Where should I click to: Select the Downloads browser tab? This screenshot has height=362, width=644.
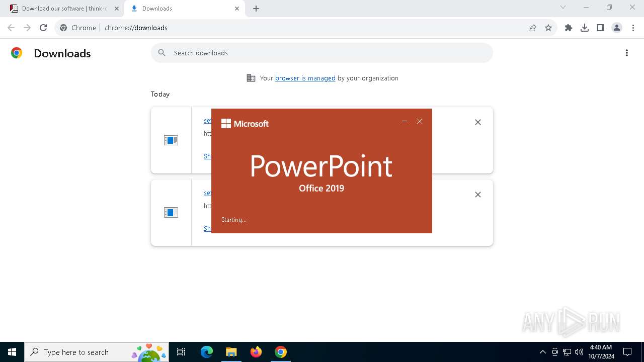(x=185, y=9)
